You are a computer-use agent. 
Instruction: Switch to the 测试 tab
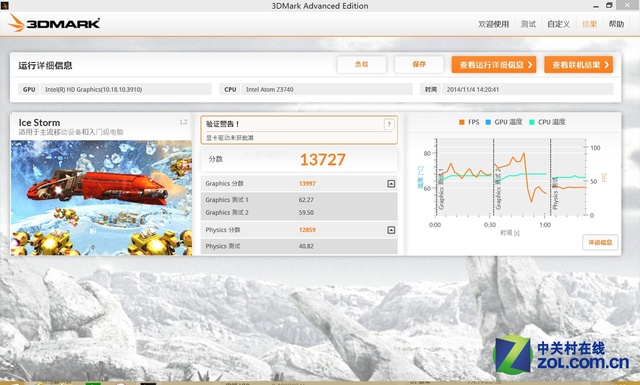tap(528, 24)
